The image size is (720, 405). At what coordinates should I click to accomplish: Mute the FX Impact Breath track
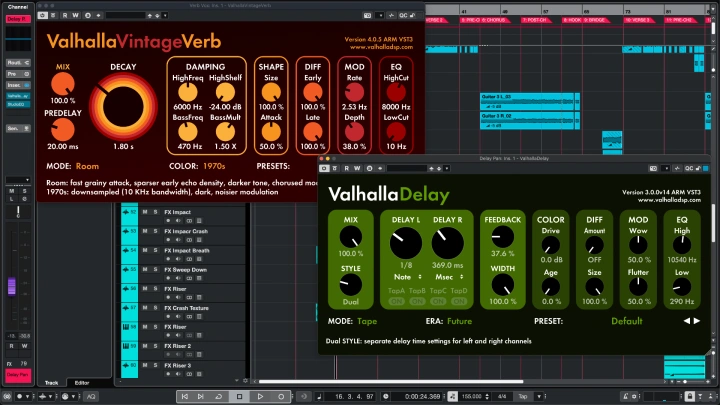145,250
